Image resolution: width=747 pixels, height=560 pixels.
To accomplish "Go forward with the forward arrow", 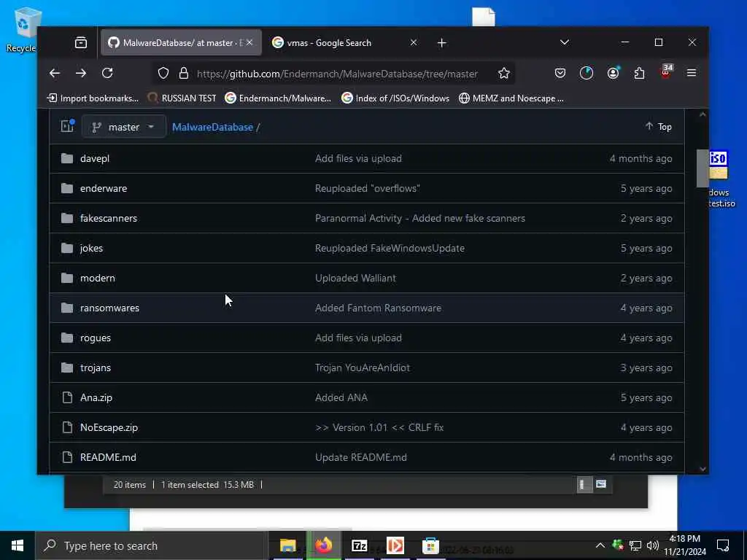I will (81, 73).
